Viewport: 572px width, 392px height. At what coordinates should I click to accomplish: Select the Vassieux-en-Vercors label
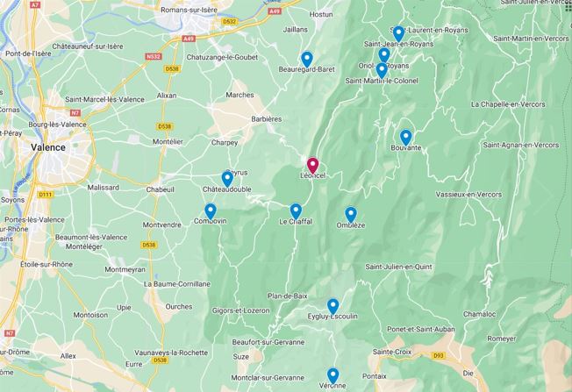point(468,195)
